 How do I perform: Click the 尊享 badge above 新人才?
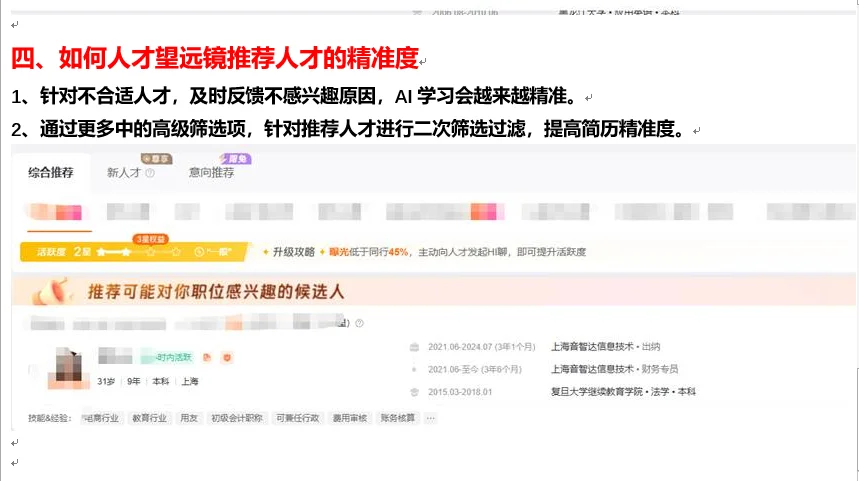pyautogui.click(x=157, y=159)
